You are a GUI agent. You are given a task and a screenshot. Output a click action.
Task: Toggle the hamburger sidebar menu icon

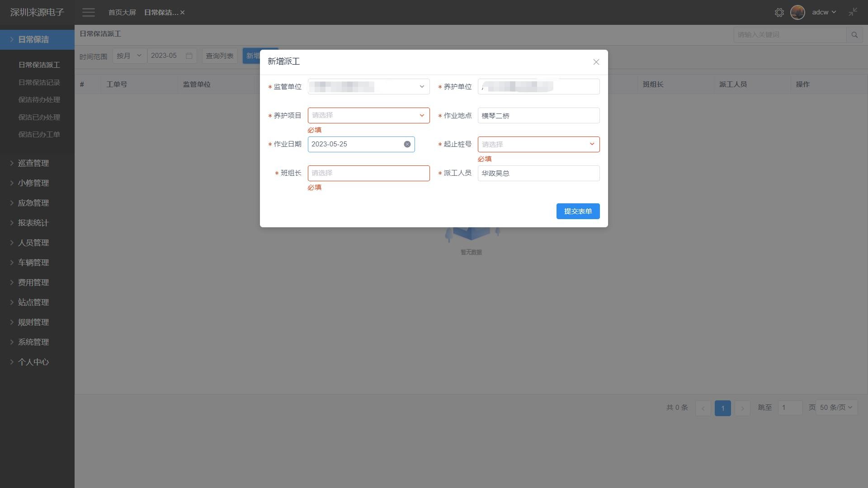pos(89,13)
